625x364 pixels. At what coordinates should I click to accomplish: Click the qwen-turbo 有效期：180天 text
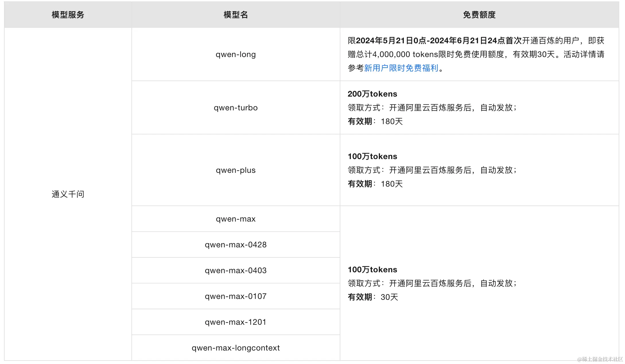point(375,122)
